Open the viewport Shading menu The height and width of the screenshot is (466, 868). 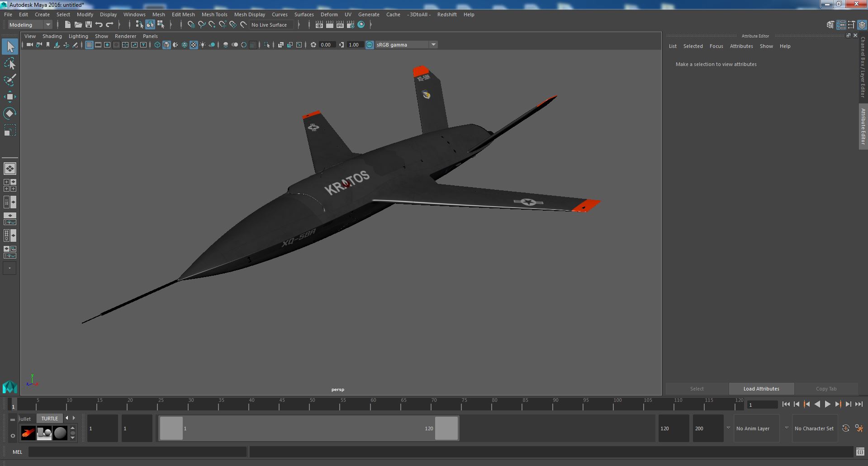tap(52, 36)
